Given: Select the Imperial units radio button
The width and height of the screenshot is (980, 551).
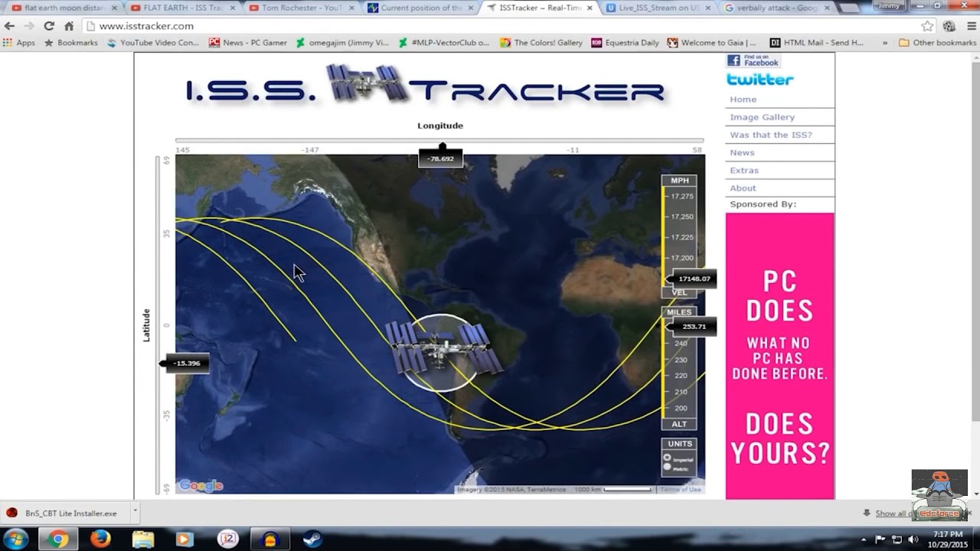Looking at the screenshot, I should [667, 458].
